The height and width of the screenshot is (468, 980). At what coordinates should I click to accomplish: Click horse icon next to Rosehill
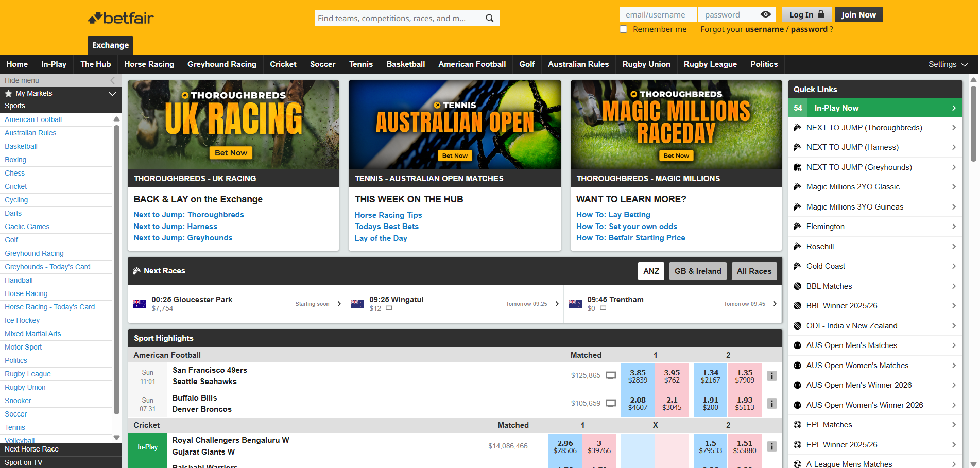(x=797, y=247)
